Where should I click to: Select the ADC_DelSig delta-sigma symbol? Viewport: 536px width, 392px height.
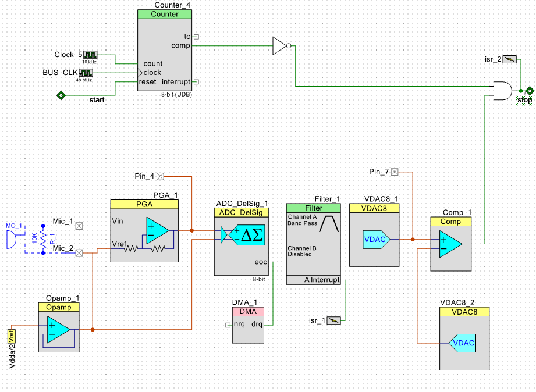[x=247, y=235]
